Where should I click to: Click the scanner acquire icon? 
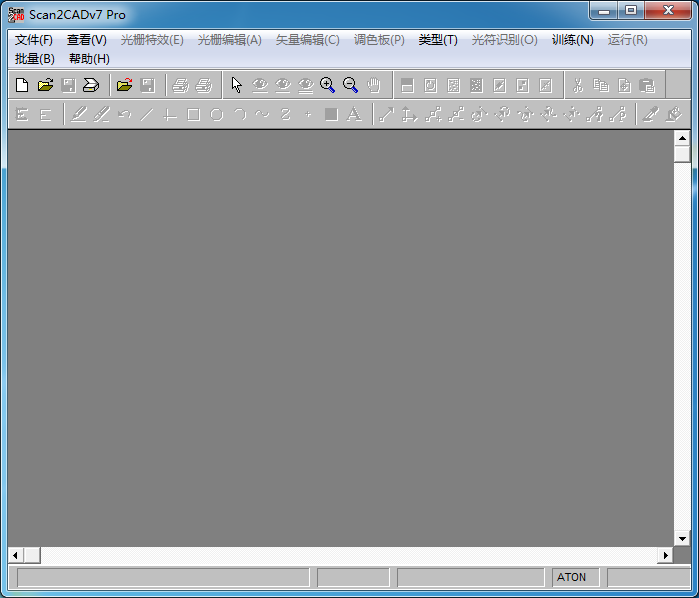(x=91, y=85)
